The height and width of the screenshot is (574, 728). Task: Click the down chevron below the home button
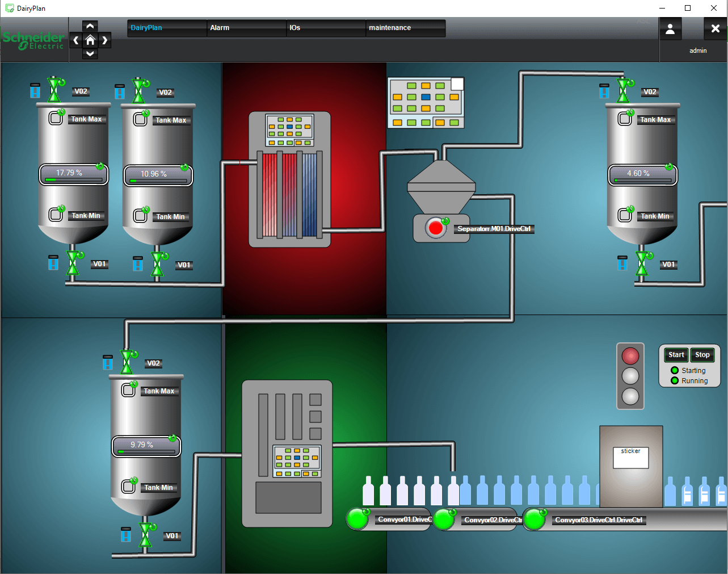[x=90, y=54]
